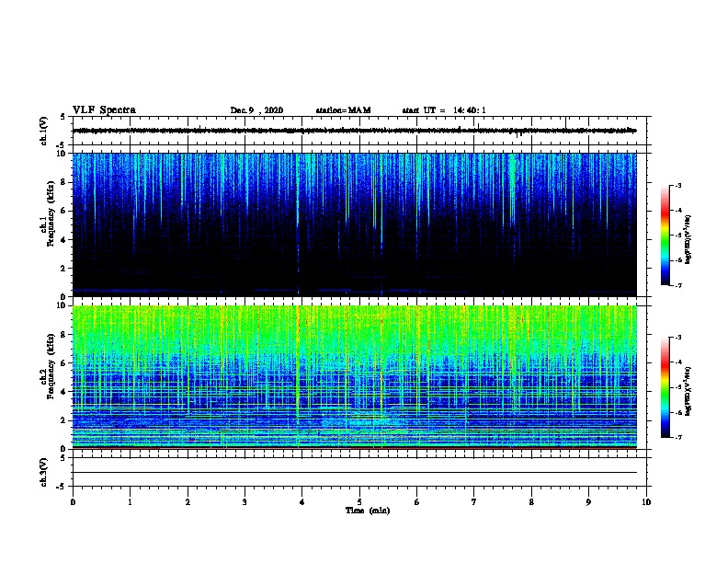Click the 8 kHz tick label on ch.1 spectrogram
Image resolution: width=728 pixels, height=563 pixels.
[x=63, y=182]
